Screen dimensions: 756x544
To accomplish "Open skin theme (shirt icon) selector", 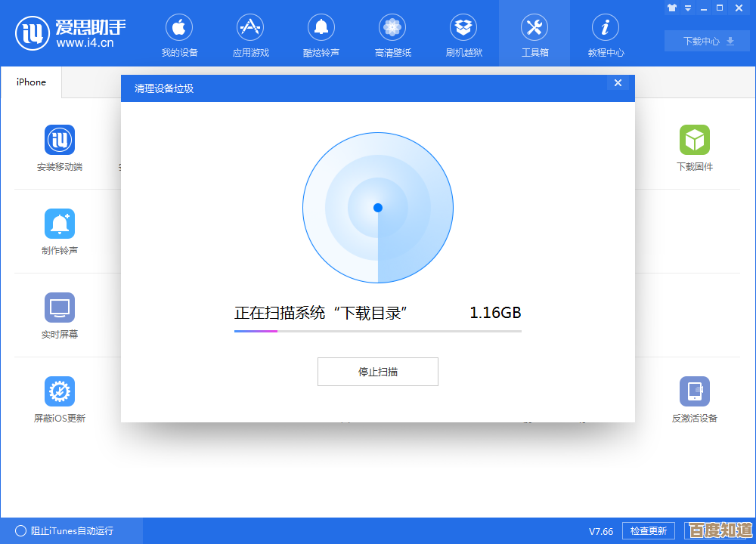I will [671, 8].
